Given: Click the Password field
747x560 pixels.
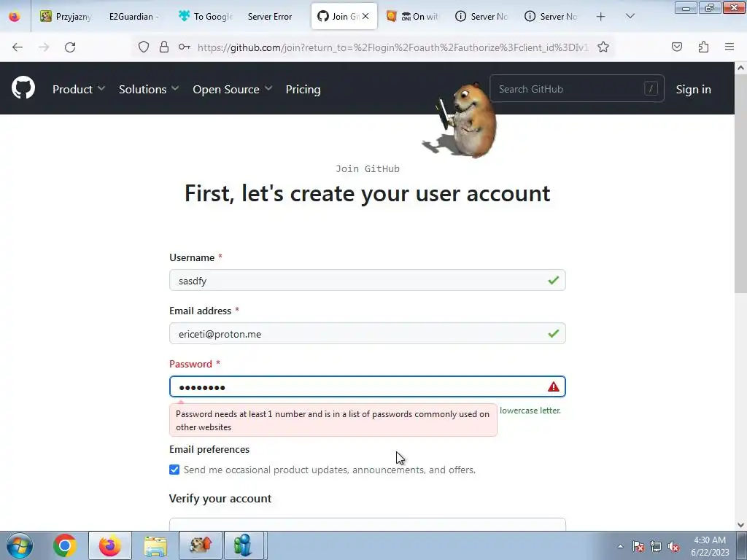Looking at the screenshot, I should [x=368, y=386].
